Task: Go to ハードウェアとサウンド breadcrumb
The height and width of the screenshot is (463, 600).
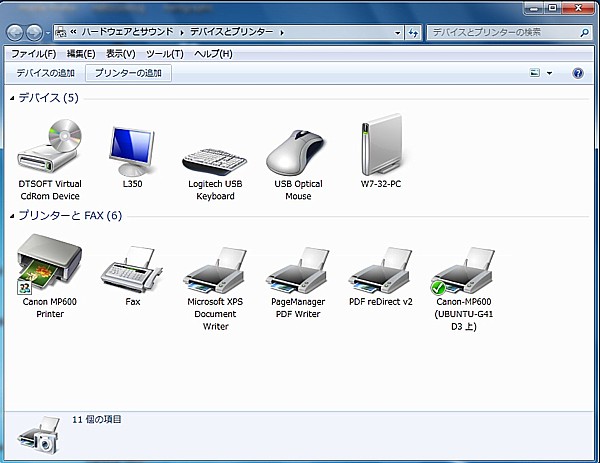Action: tap(127, 32)
